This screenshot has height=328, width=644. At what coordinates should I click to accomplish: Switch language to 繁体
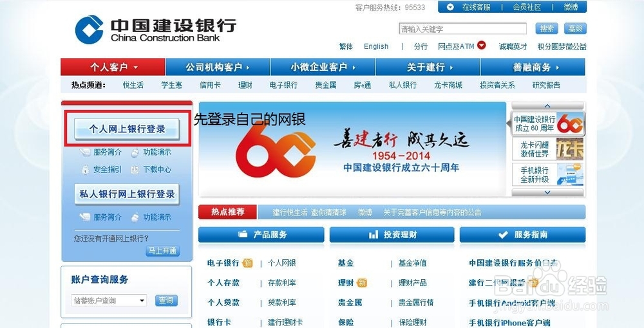(346, 47)
